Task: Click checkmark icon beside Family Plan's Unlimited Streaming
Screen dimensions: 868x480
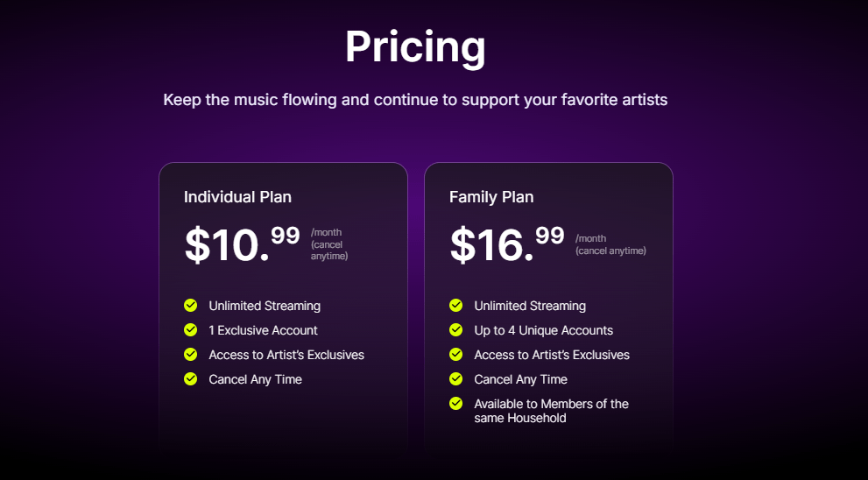Action: click(x=455, y=306)
